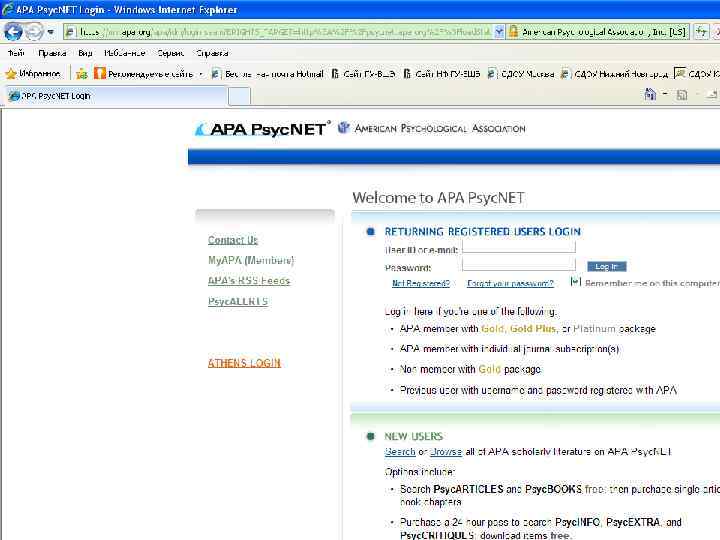Click the Search link under New Users
720x540 pixels.
[x=400, y=452]
